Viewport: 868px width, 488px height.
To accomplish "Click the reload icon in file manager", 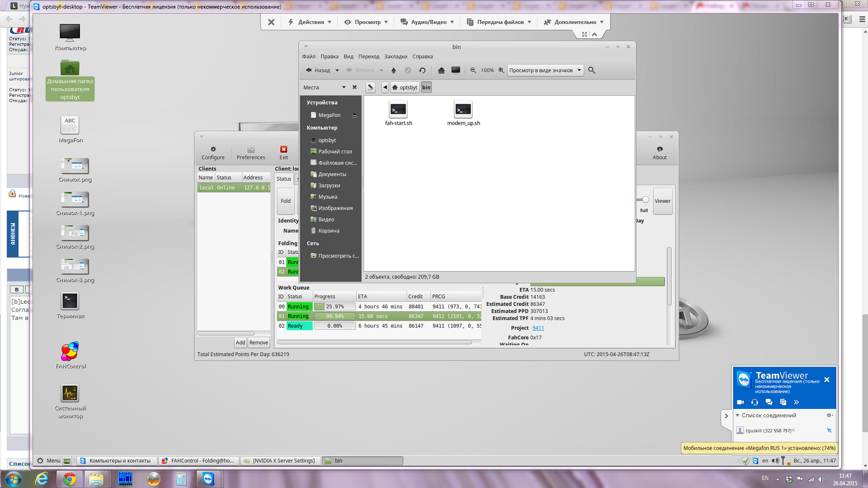I will (x=422, y=70).
